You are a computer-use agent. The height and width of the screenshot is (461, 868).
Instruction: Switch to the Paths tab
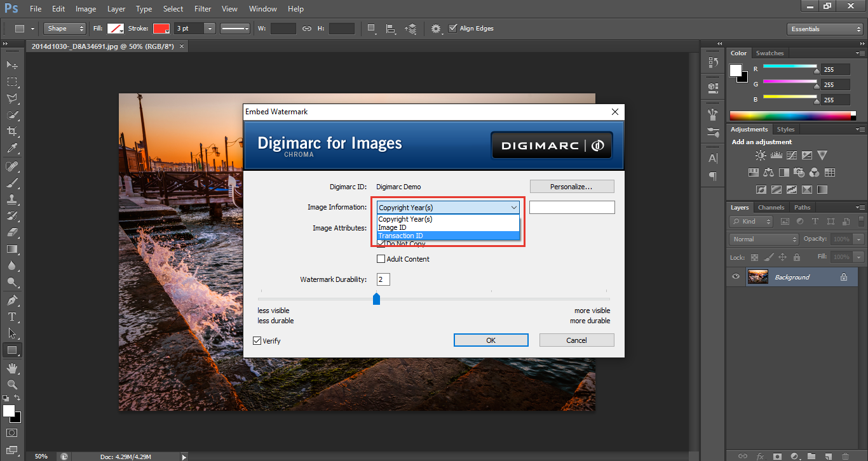pos(803,208)
